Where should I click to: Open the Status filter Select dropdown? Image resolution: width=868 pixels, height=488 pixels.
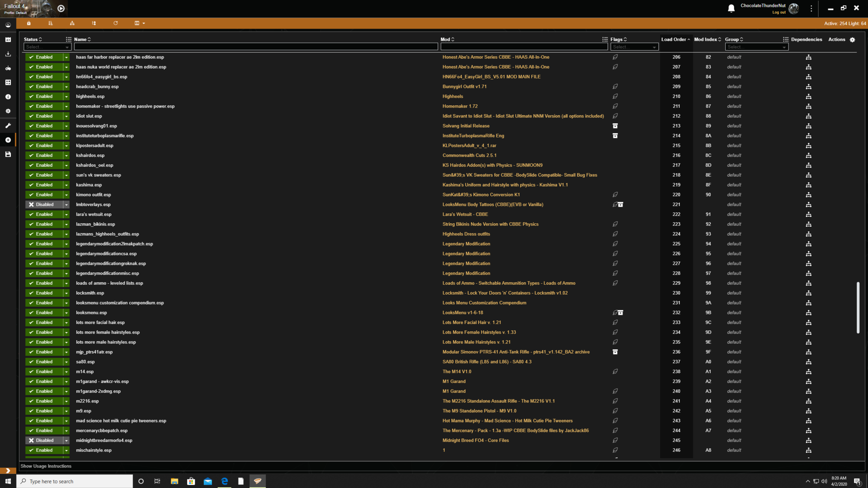[x=47, y=47]
